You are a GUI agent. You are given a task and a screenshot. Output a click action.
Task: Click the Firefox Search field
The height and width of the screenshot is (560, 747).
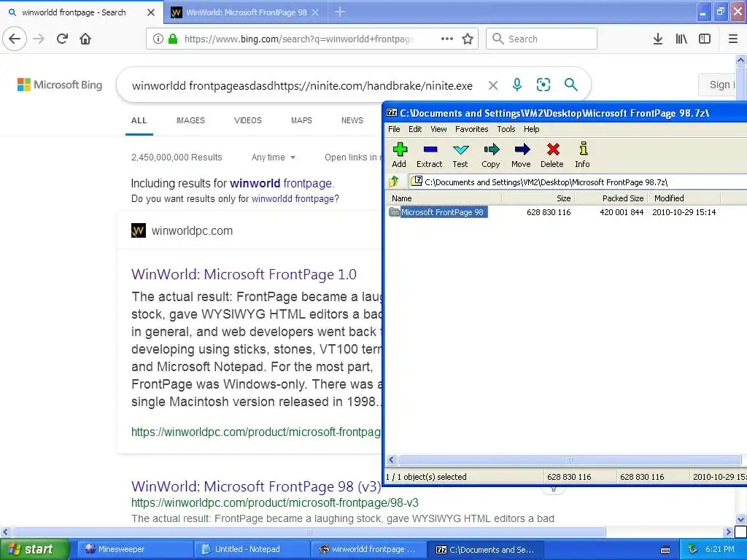[542, 39]
